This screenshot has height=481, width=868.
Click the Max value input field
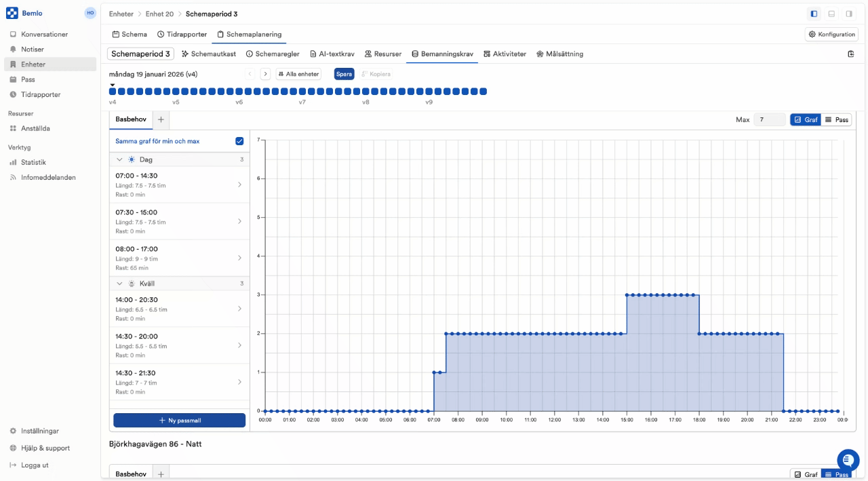[x=770, y=119]
